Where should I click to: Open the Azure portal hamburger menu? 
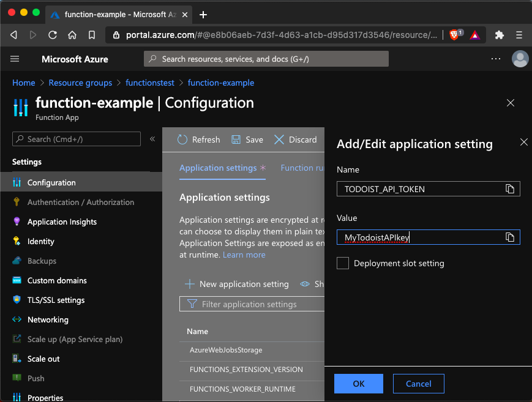[x=15, y=59]
